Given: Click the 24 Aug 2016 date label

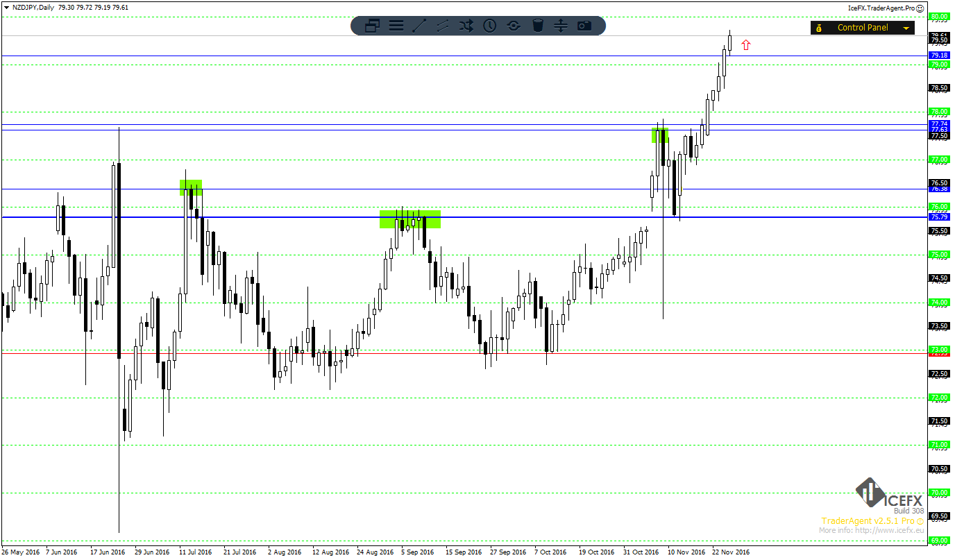Looking at the screenshot, I should 375,552.
